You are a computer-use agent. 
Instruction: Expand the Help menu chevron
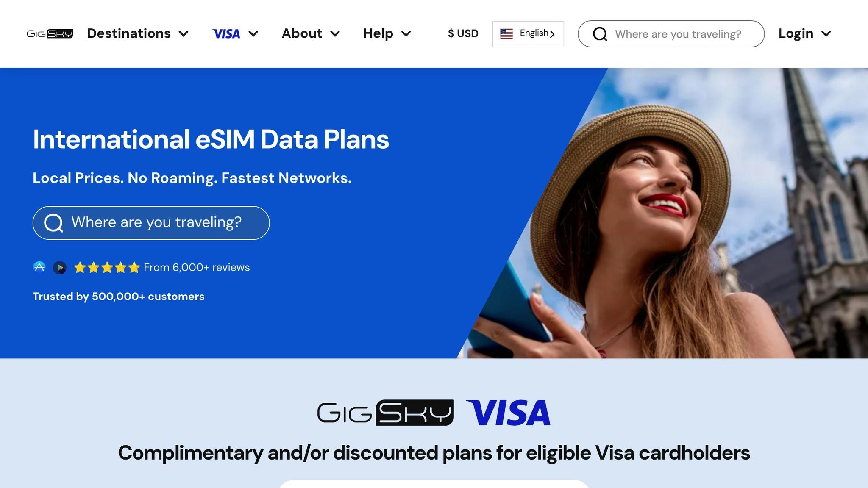coord(406,34)
